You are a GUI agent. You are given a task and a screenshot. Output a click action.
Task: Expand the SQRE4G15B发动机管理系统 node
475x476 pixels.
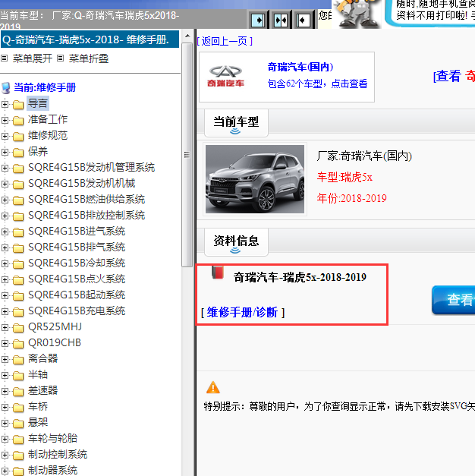tap(5, 168)
